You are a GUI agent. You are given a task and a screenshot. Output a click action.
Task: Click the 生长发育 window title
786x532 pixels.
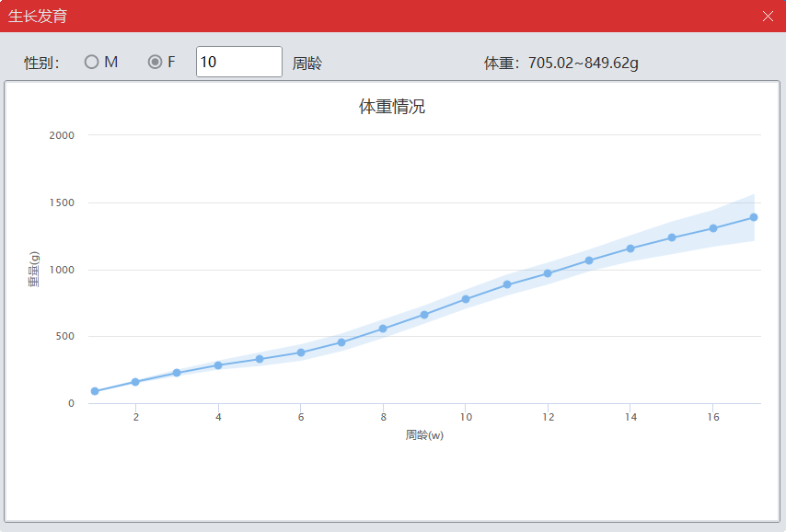pyautogui.click(x=38, y=16)
